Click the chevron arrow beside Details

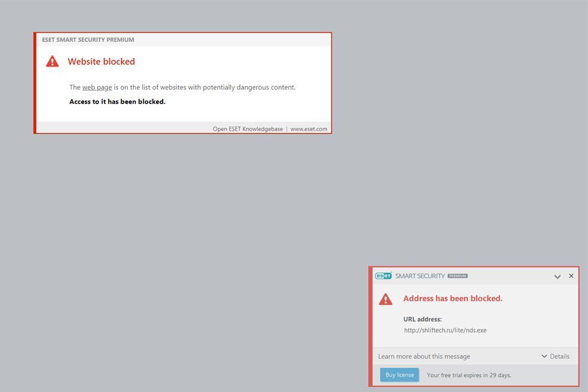tap(544, 356)
